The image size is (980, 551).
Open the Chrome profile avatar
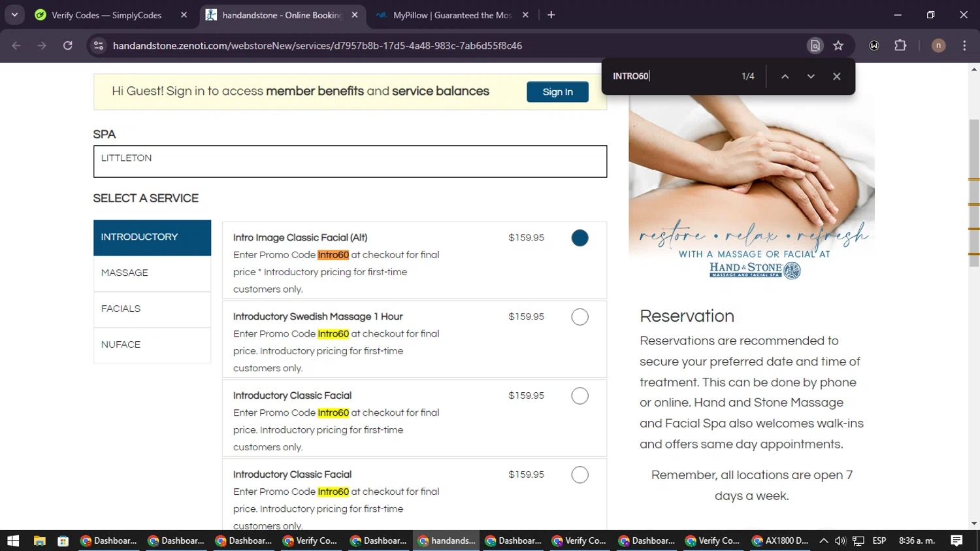(x=938, y=46)
